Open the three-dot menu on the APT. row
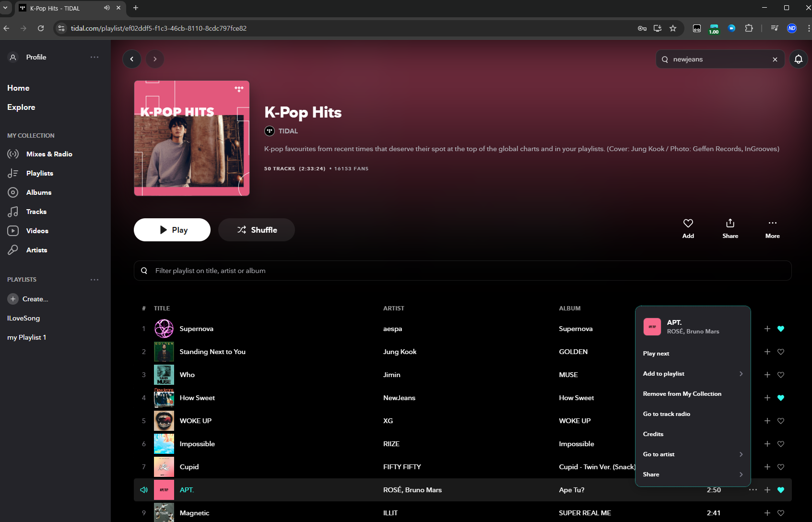Viewport: 812px width, 522px height. [x=753, y=490]
